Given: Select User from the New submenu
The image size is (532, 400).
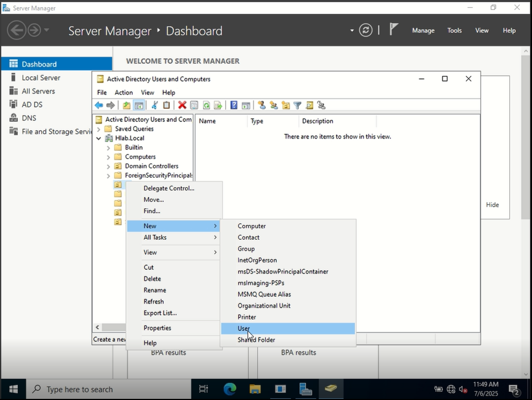Looking at the screenshot, I should (288, 329).
